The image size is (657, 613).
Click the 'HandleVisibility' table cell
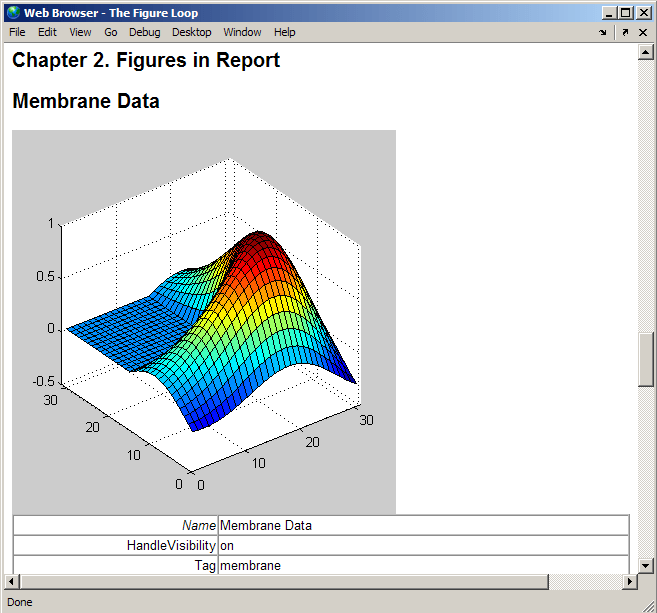pyautogui.click(x=116, y=546)
